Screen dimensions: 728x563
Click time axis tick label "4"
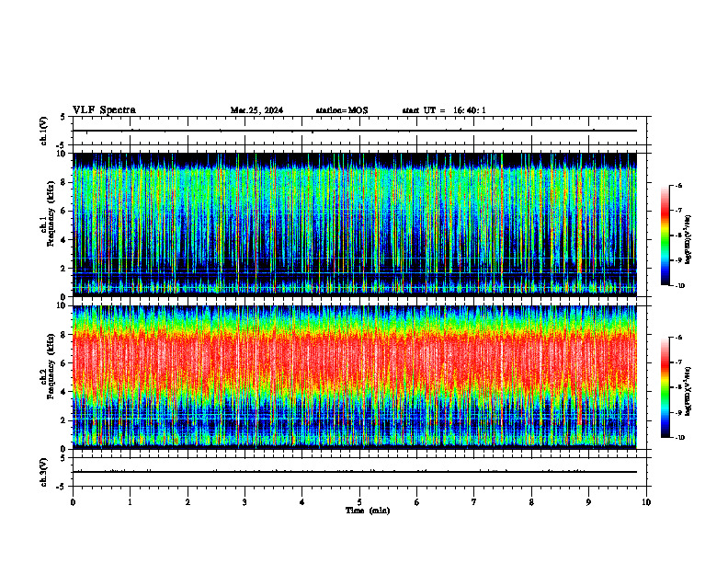pyautogui.click(x=302, y=502)
